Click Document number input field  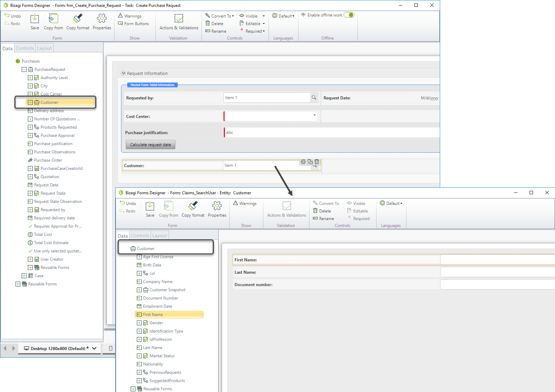(x=497, y=285)
